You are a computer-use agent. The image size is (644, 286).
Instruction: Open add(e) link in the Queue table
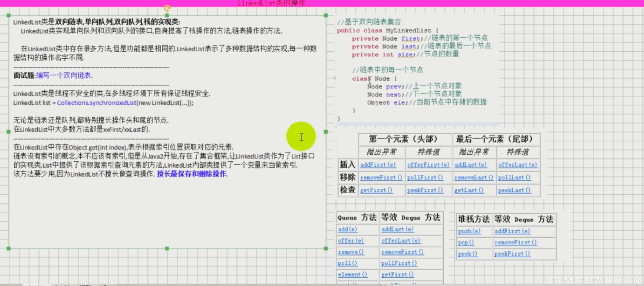point(348,229)
